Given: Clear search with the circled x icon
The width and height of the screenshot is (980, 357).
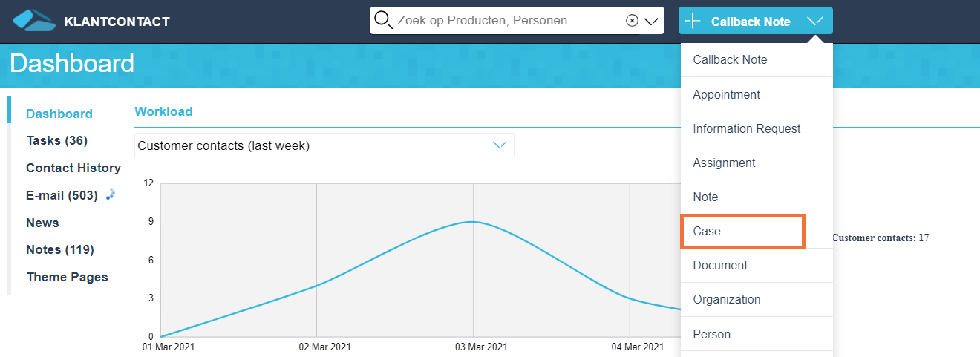Looking at the screenshot, I should tap(632, 21).
